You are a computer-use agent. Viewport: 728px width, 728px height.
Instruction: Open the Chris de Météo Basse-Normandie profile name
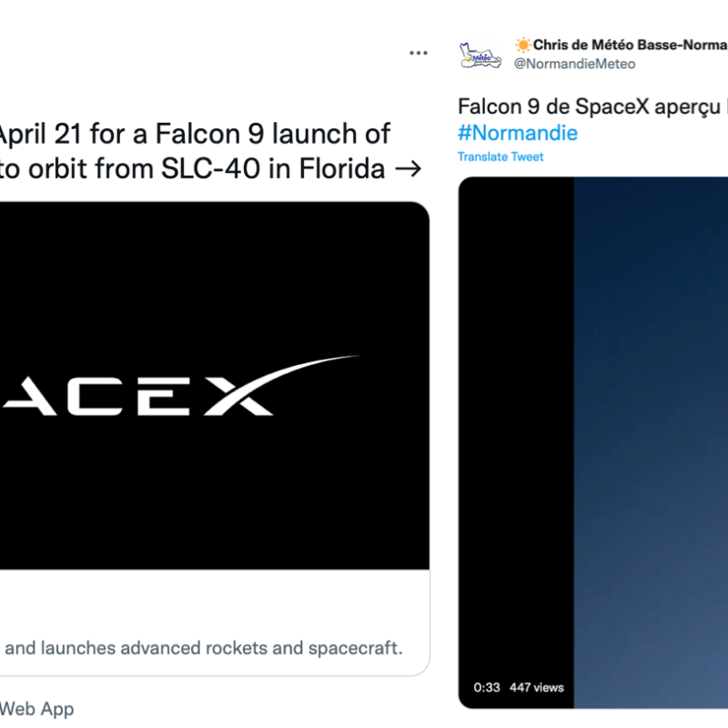[630, 45]
